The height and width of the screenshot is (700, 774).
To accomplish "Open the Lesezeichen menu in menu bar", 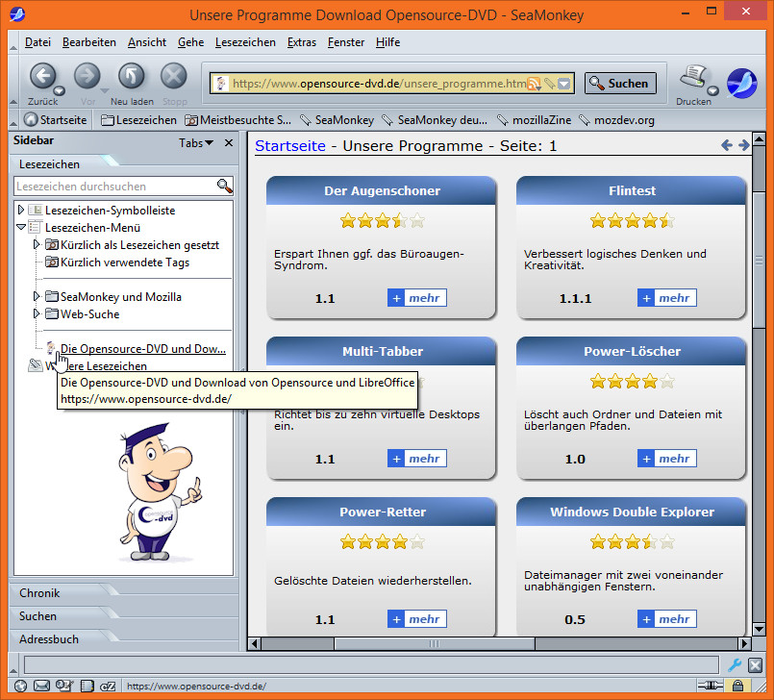I will (245, 42).
